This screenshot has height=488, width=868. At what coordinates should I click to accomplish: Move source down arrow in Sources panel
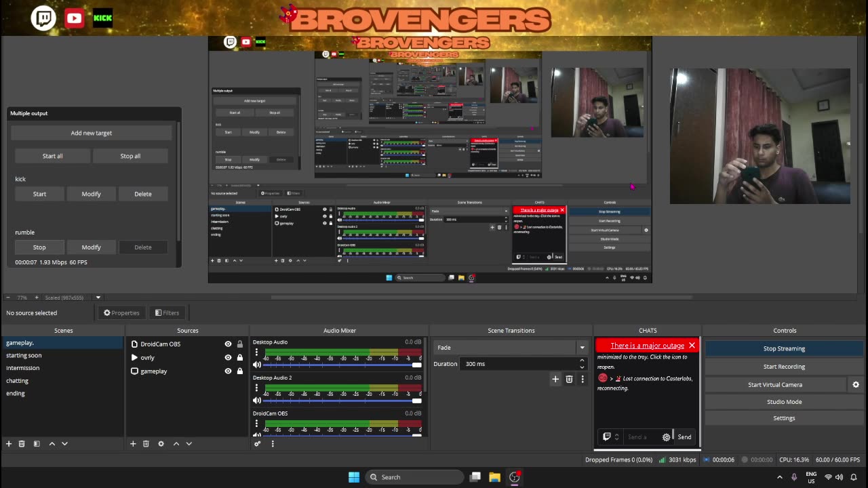point(189,444)
